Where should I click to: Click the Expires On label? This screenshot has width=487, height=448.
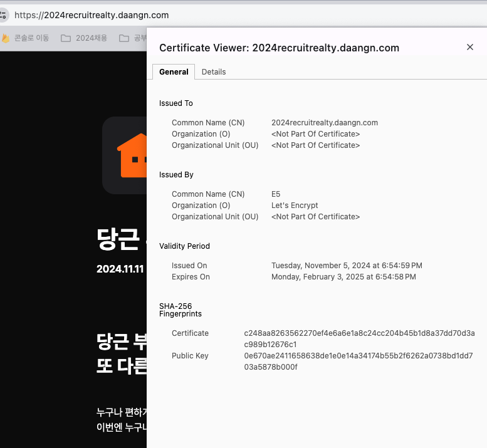click(x=191, y=276)
